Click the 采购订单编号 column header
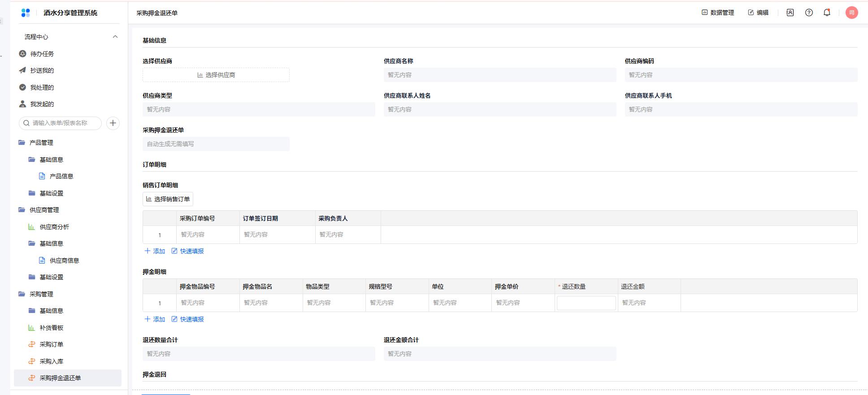This screenshot has height=395, width=868. (208, 218)
